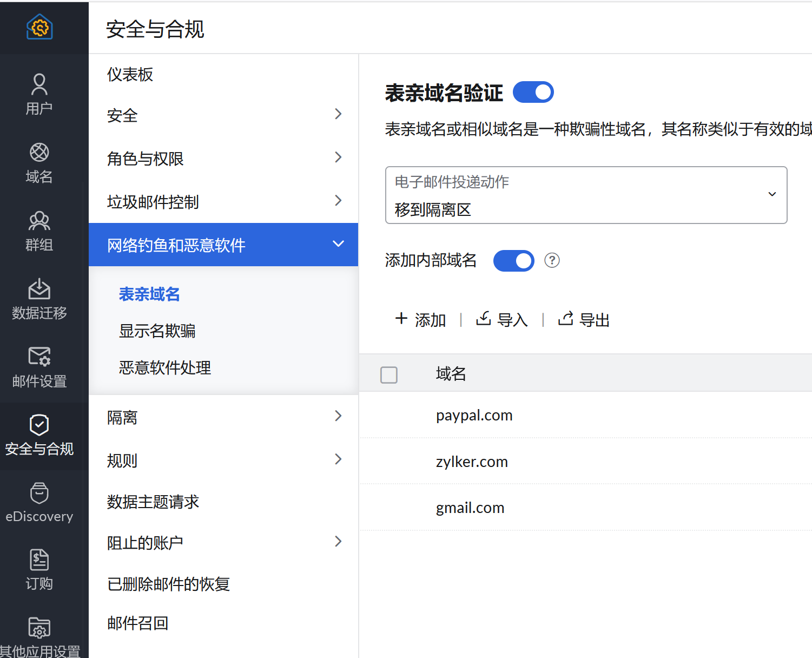Expand the 规则 chevron

(338, 459)
